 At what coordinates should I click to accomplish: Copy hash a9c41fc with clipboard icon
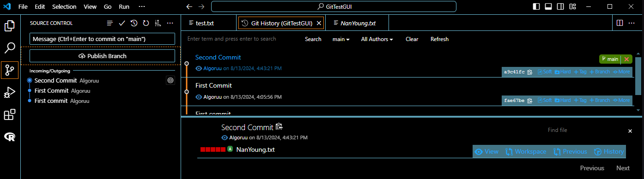point(530,72)
